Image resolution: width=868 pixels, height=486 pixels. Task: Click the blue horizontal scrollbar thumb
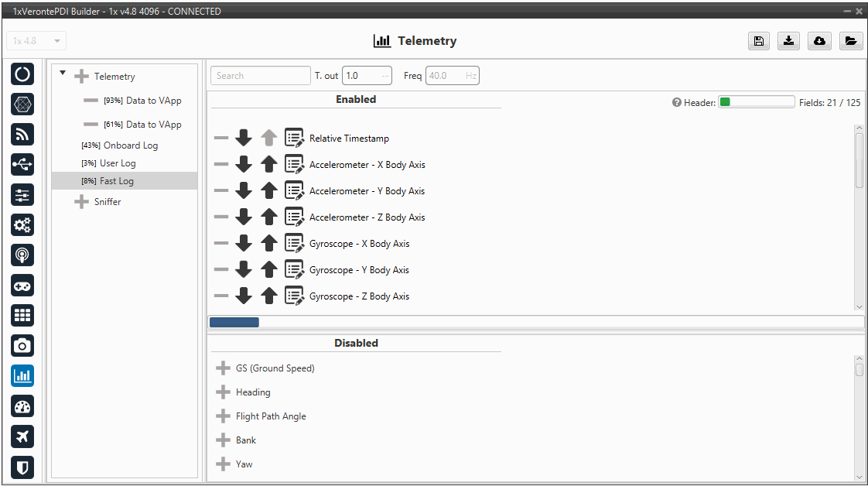(x=234, y=322)
